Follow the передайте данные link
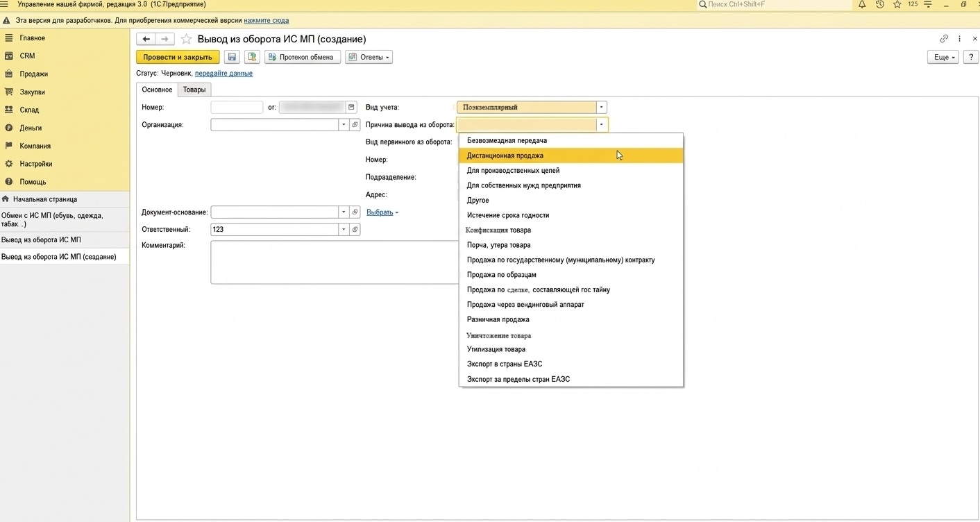The width and height of the screenshot is (980, 522). (223, 73)
